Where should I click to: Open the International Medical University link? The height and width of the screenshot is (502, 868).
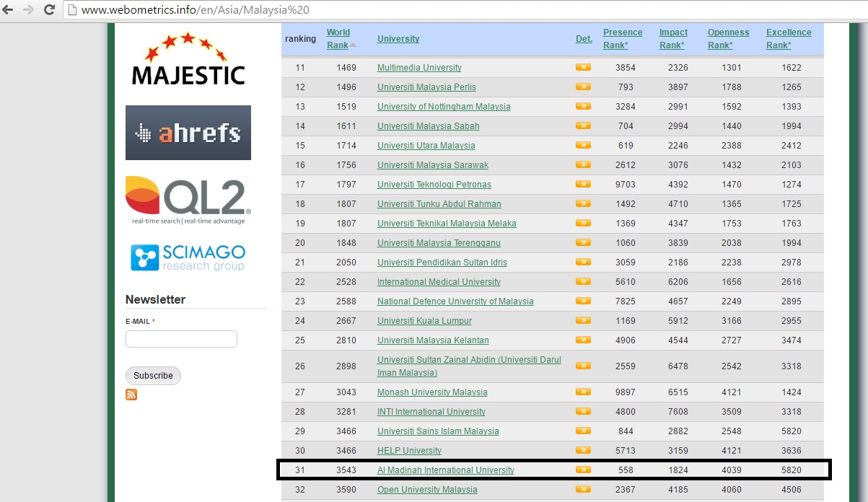[x=439, y=282]
